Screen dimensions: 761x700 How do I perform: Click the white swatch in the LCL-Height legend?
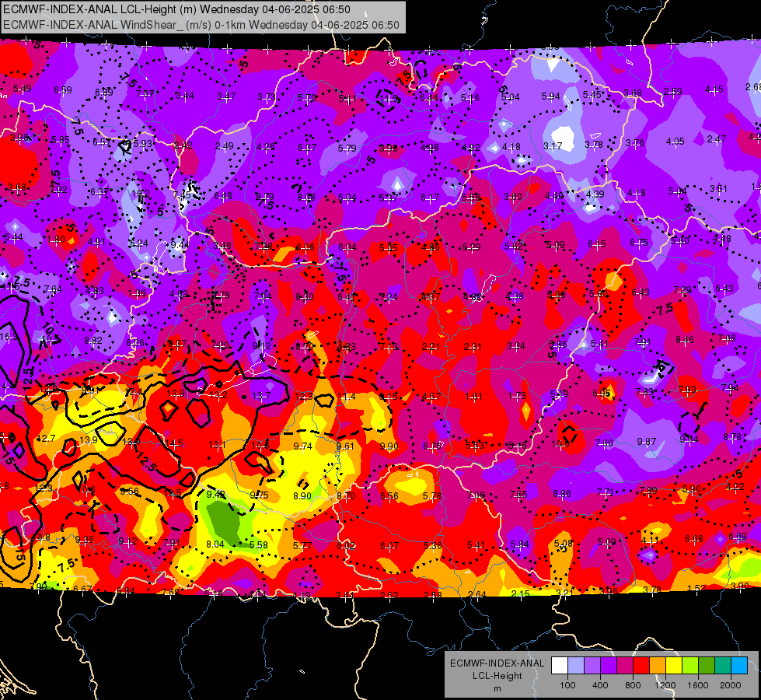pos(560,666)
